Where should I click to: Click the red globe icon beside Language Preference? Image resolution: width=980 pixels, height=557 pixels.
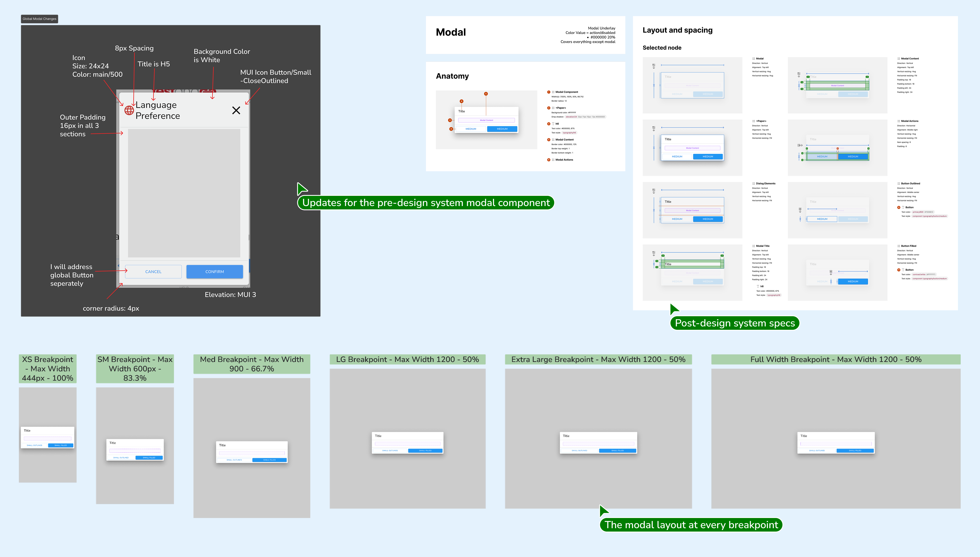tap(129, 110)
